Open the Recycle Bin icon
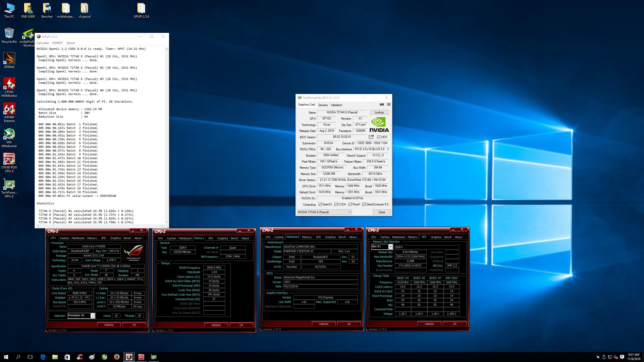Image resolution: width=644 pixels, height=362 pixels. click(9, 35)
